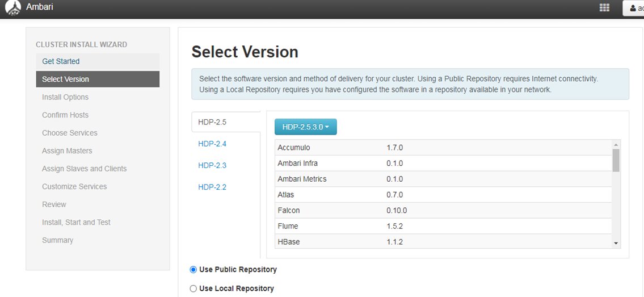The width and height of the screenshot is (644, 297).
Task: Click the services list scroll up arrow
Action: coord(616,145)
